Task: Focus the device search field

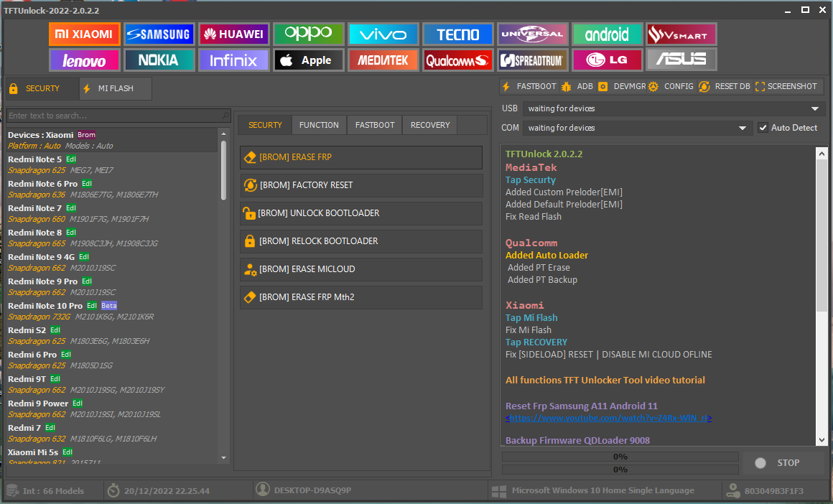Action: point(113,116)
